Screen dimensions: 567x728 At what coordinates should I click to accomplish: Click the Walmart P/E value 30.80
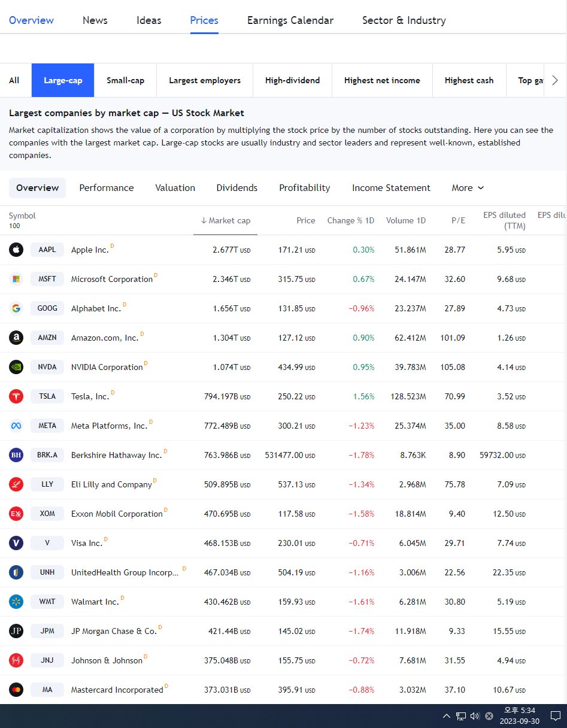pyautogui.click(x=455, y=602)
